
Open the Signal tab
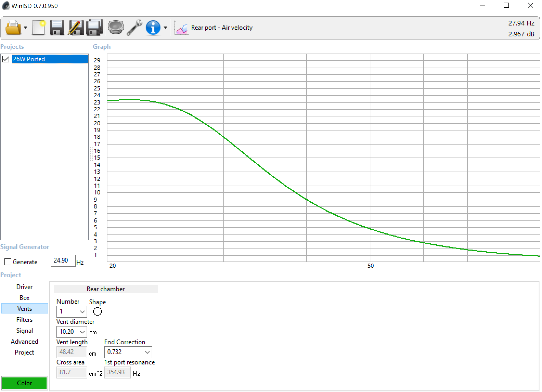click(x=24, y=330)
